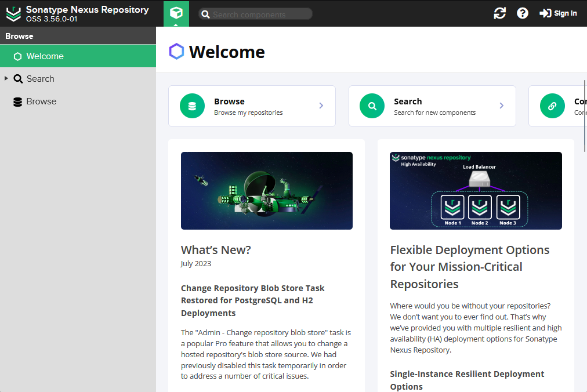Screen dimensions: 587x392
Task: Select Search in the sidebar
Action: pyautogui.click(x=78, y=79)
